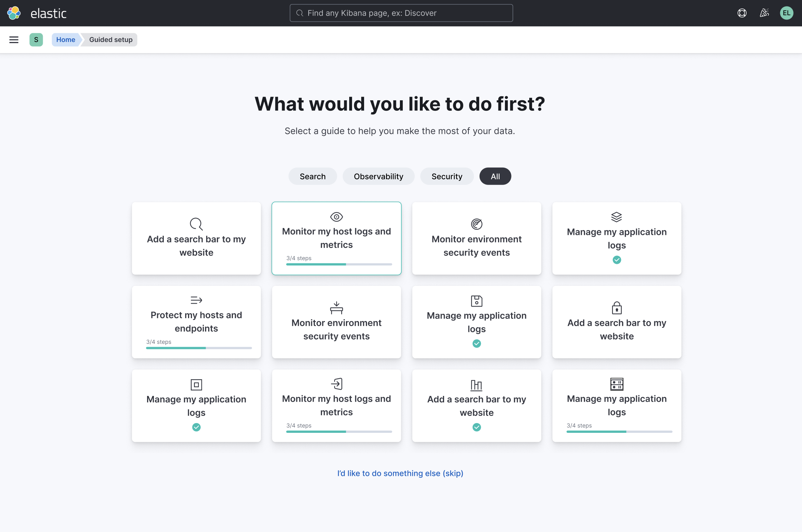Click progress bar on Protect my hosts card
Viewport: 802px width, 532px height.
[199, 348]
